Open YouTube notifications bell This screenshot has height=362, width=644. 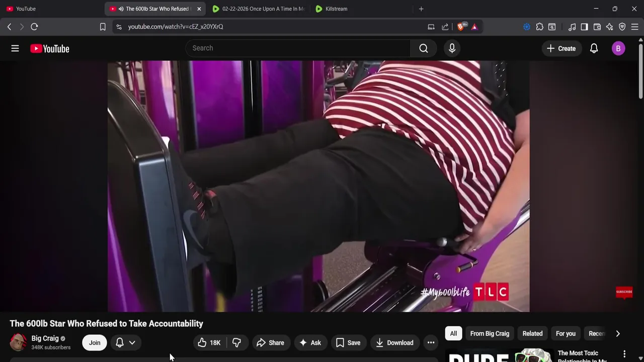(594, 48)
